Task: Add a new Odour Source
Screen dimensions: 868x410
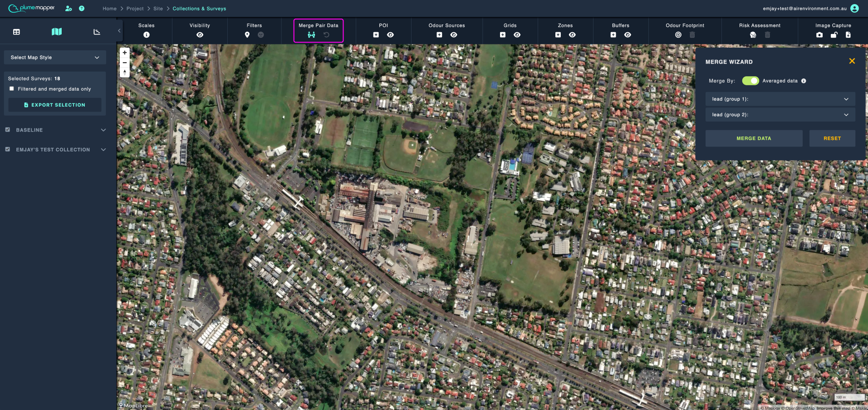Action: tap(439, 35)
